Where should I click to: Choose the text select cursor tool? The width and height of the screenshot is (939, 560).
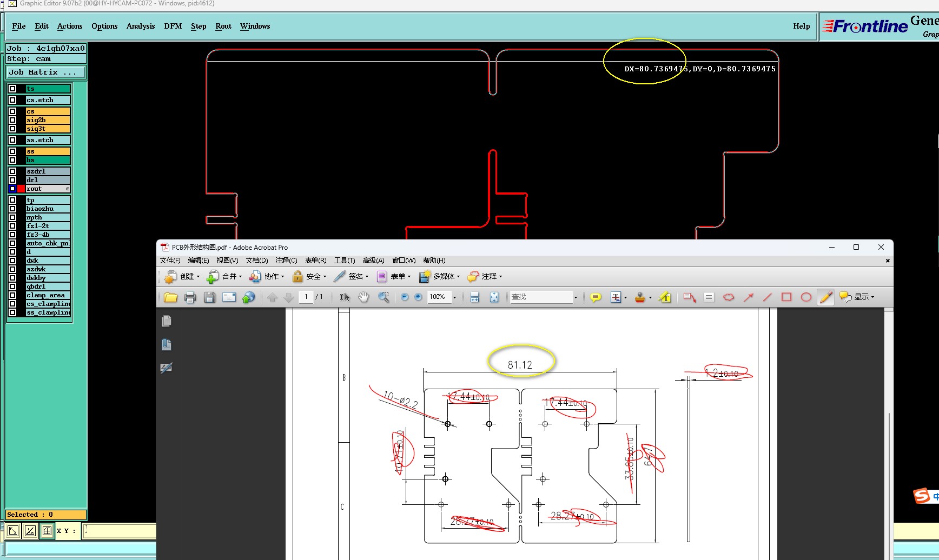pyautogui.click(x=345, y=297)
